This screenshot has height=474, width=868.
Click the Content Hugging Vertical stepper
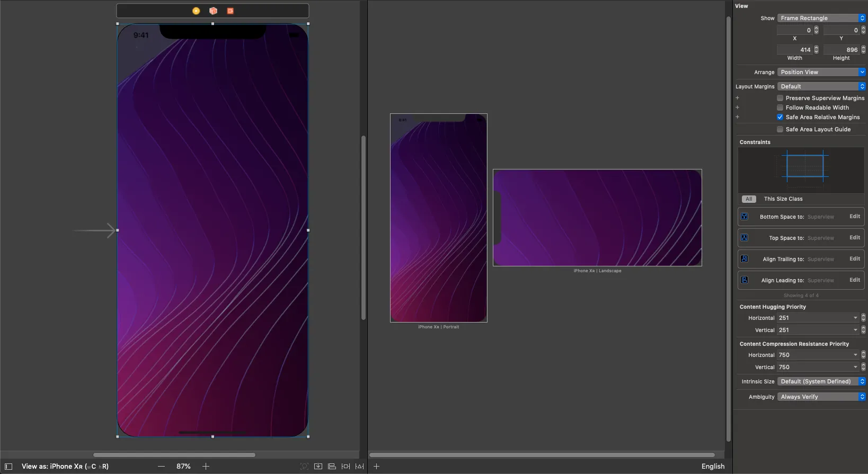(863, 330)
